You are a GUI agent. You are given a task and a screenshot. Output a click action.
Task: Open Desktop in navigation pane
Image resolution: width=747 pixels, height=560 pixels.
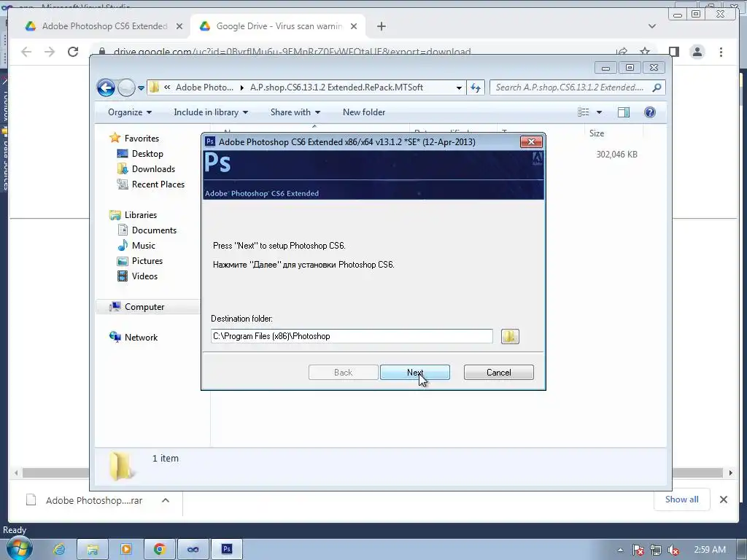[147, 154]
